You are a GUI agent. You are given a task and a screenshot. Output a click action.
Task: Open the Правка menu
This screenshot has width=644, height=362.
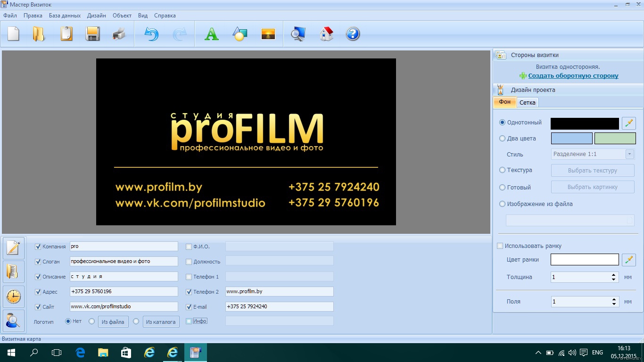click(x=33, y=16)
